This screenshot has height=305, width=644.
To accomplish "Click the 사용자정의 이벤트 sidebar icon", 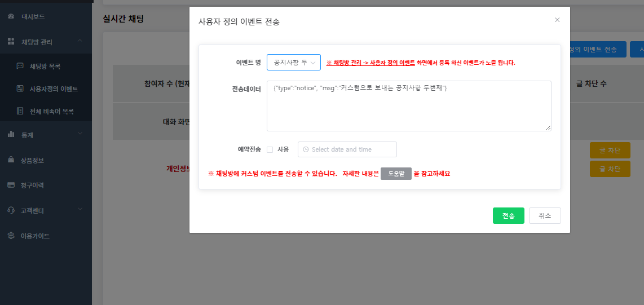I will coord(20,89).
